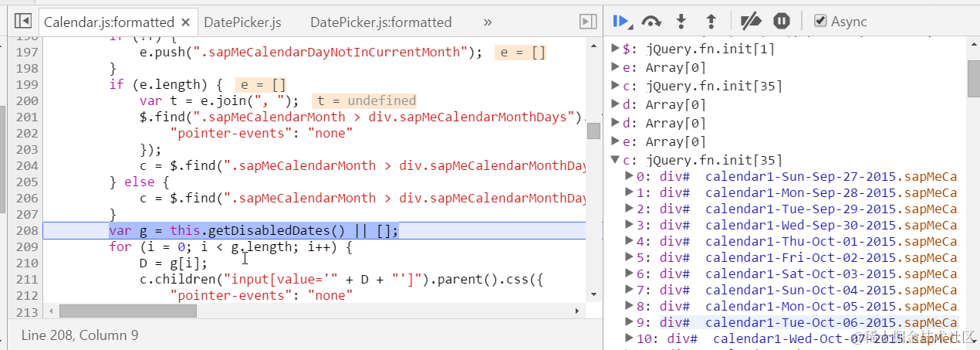This screenshot has width=980, height=350.
Task: Expand item 0 calendar1-Sun-Sep-27-2015
Action: tap(630, 176)
